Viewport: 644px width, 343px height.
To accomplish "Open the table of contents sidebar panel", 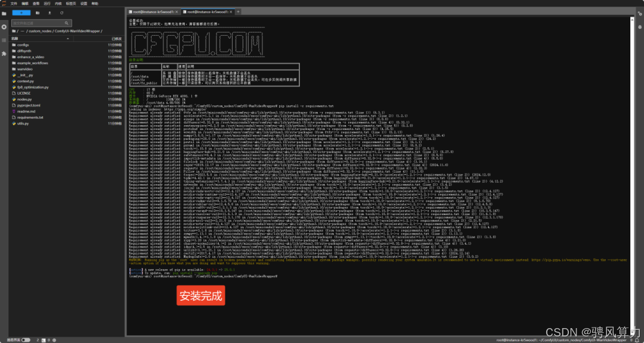I will click(4, 40).
